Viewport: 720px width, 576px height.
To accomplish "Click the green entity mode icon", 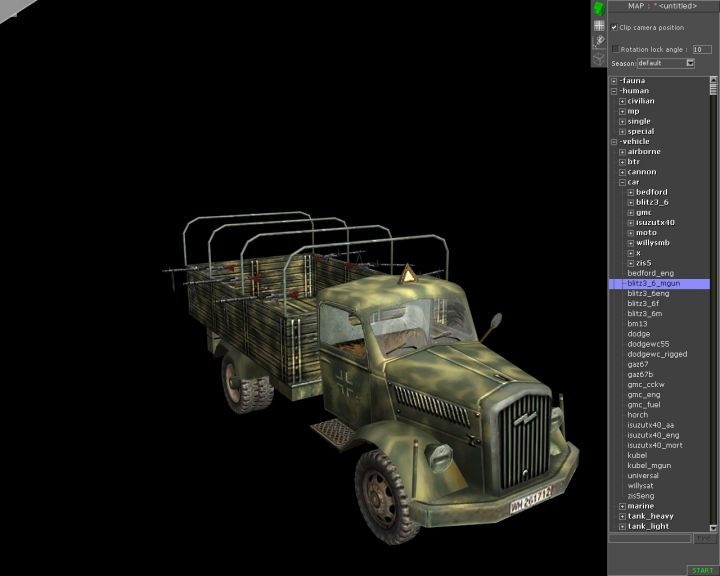I will click(x=599, y=8).
